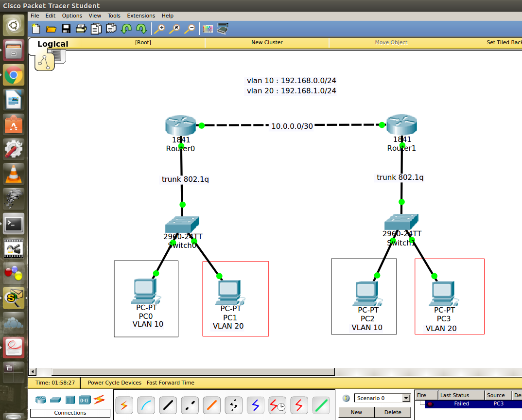
Task: Click Set Tiled Background button
Action: pyautogui.click(x=504, y=42)
